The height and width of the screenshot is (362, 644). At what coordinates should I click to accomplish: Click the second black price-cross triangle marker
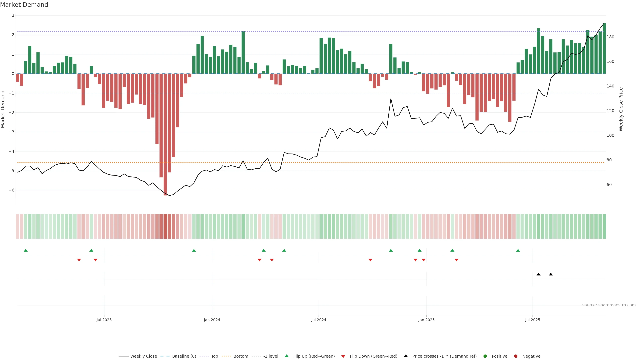pyautogui.click(x=551, y=274)
